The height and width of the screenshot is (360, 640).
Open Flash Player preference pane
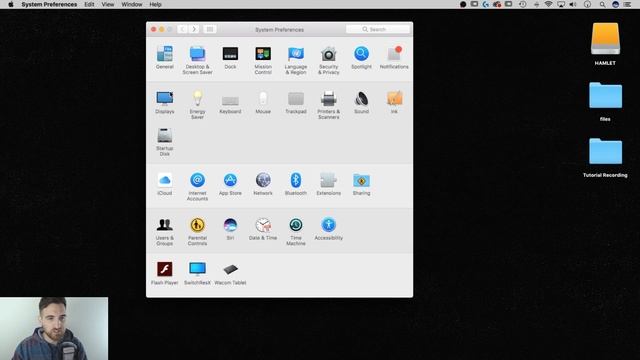(164, 273)
